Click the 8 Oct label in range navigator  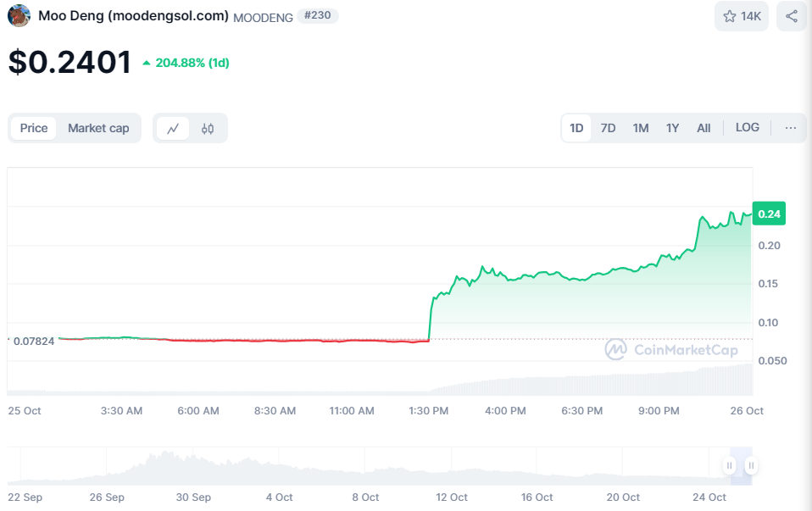[x=365, y=497]
